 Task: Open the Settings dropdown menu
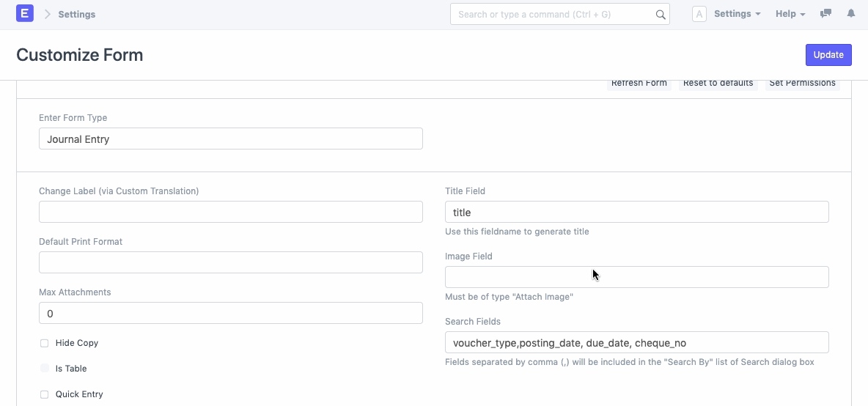pyautogui.click(x=737, y=14)
